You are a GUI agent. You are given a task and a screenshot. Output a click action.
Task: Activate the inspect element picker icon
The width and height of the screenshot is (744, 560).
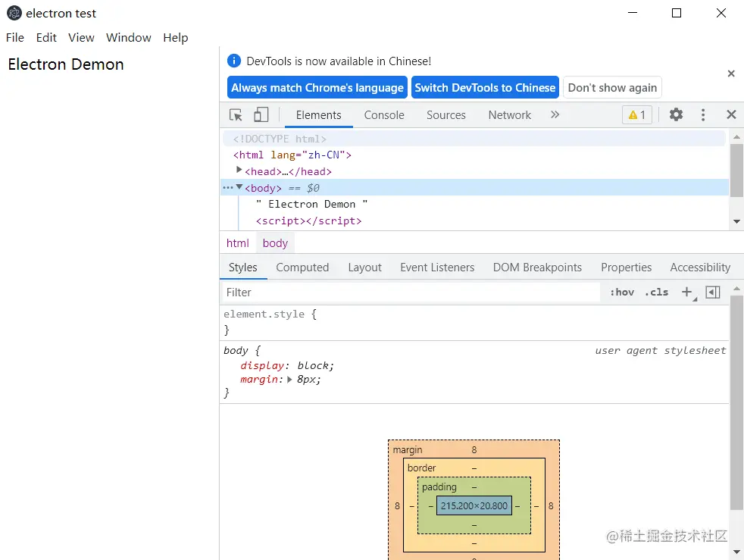click(x=236, y=115)
